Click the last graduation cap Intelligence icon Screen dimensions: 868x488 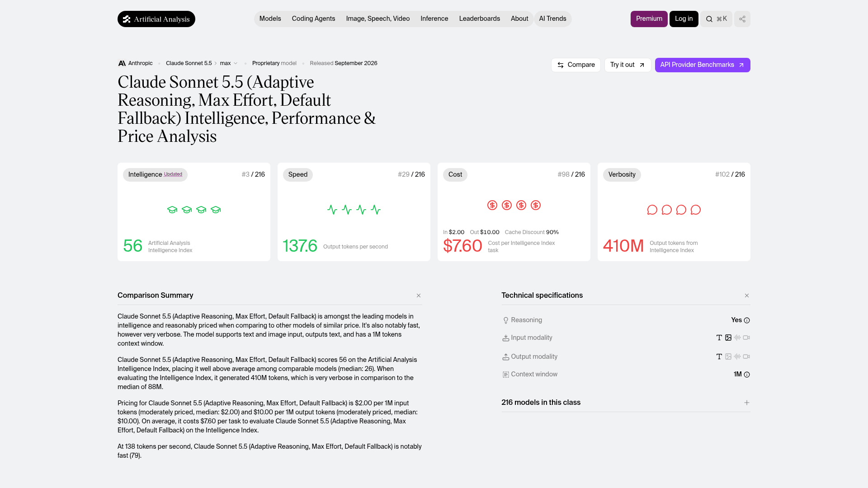(x=216, y=210)
